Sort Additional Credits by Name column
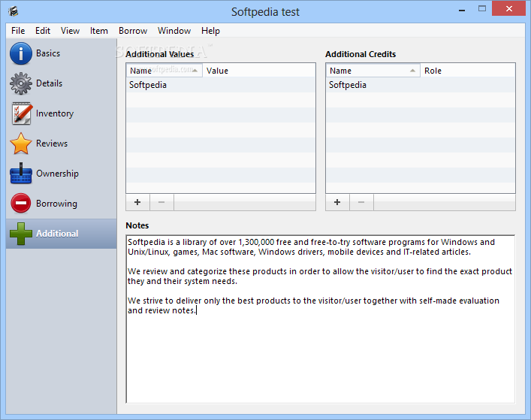Screen dimensions: 531x420 (x=373, y=71)
